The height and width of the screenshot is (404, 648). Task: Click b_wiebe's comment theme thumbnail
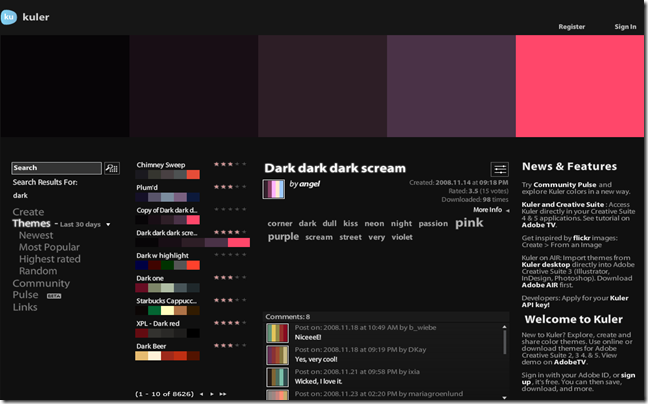click(277, 333)
